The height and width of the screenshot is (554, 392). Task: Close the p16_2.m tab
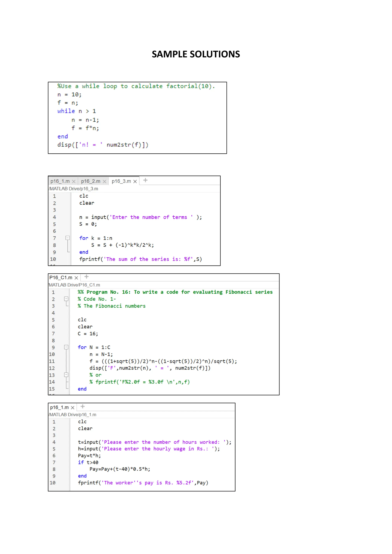pos(104,182)
